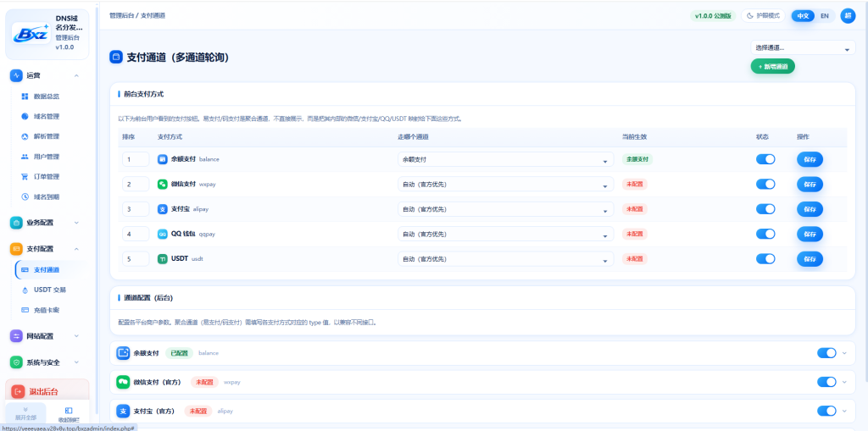Click the 管理后台 breadcrumb link
868x431 pixels.
pyautogui.click(x=121, y=15)
